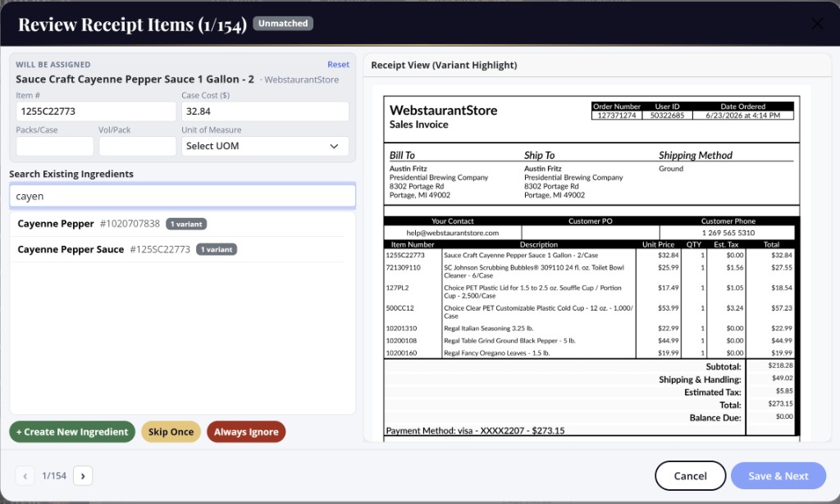840x504 pixels.
Task: Go to previous receipt item arrow
Action: 25,475
